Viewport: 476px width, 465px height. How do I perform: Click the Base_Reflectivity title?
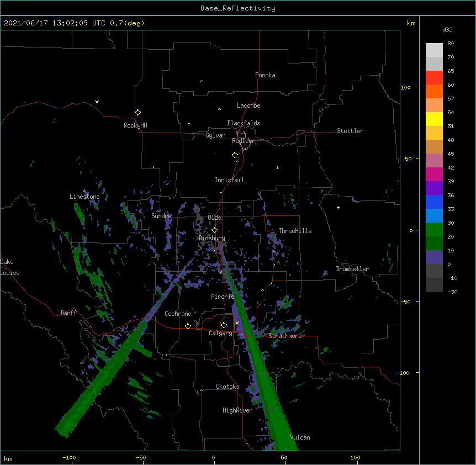coord(238,8)
